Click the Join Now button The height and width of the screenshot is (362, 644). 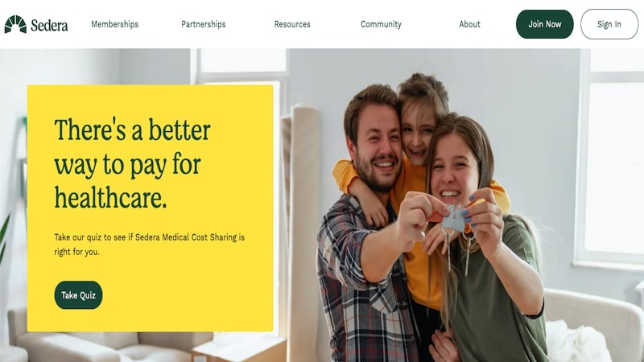tap(545, 24)
